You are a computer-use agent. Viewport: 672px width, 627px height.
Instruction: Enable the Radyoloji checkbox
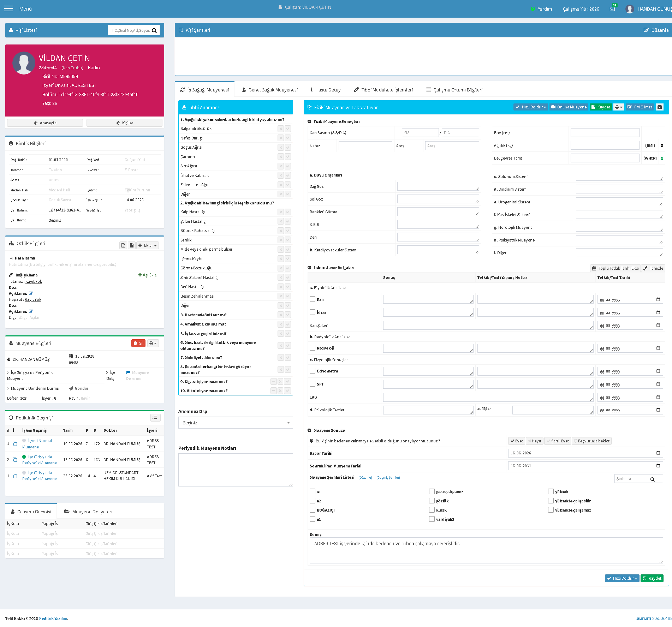[x=313, y=348]
